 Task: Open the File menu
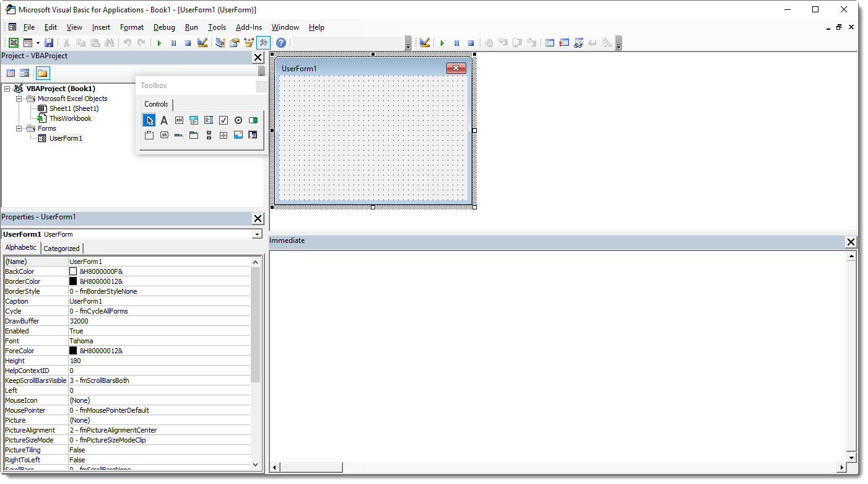(29, 27)
